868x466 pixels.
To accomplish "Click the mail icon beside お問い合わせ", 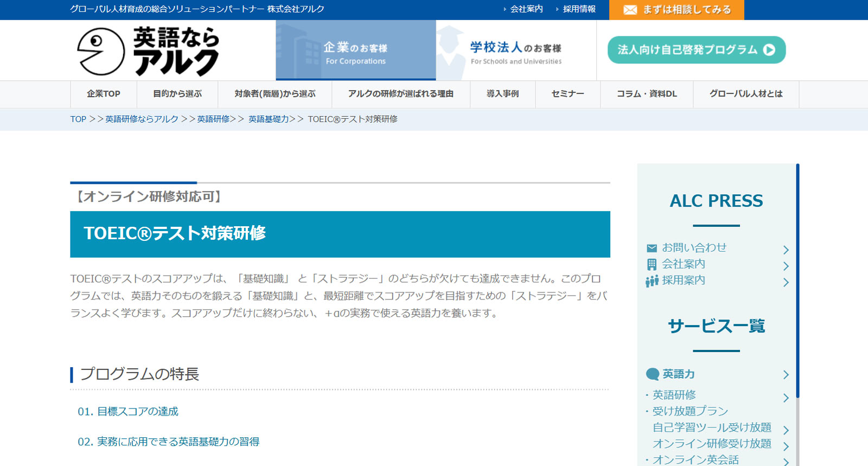I will point(652,248).
